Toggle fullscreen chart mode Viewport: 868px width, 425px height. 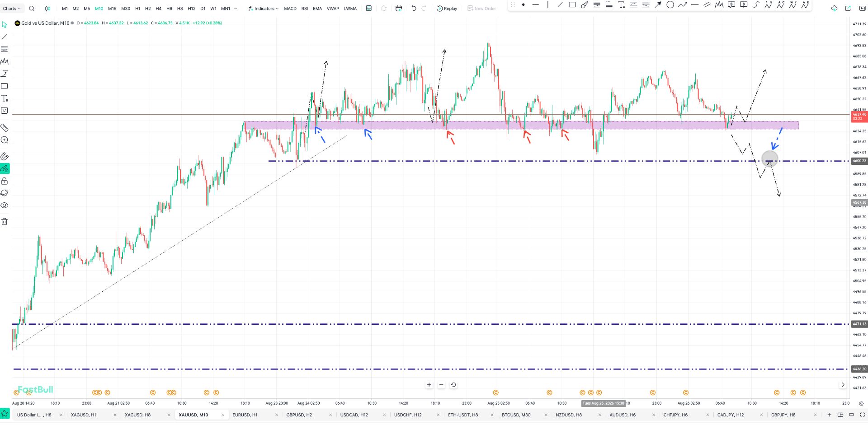click(x=862, y=415)
